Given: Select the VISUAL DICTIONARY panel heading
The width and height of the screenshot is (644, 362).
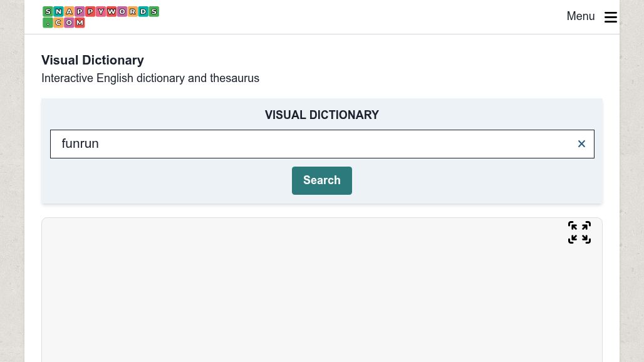Looking at the screenshot, I should [x=322, y=115].
